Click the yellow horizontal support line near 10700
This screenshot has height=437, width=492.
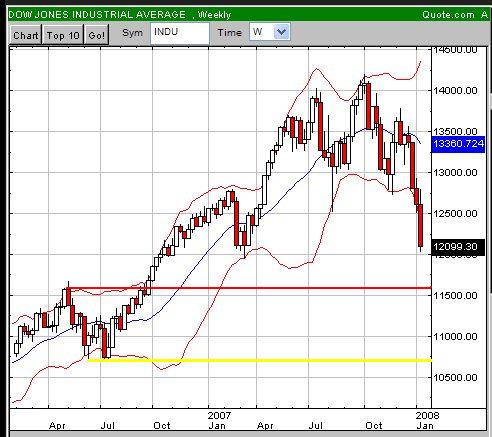pyautogui.click(x=260, y=360)
